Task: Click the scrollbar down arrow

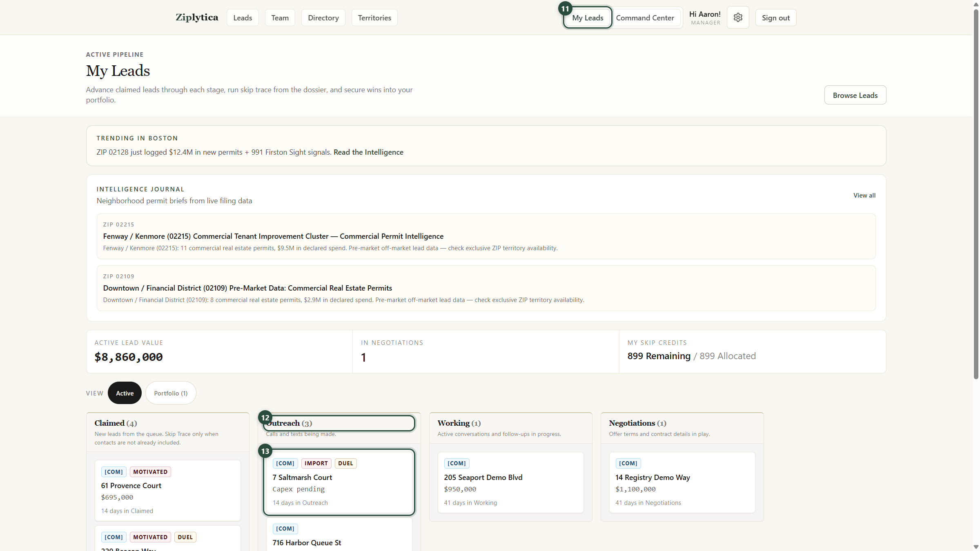Action: 976,547
